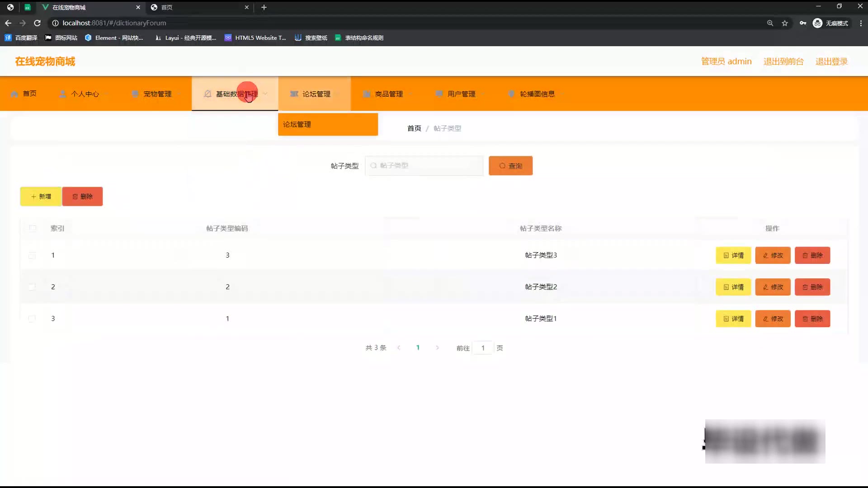
Task: Select the checkbox for row 帖子类型2
Action: (x=32, y=287)
